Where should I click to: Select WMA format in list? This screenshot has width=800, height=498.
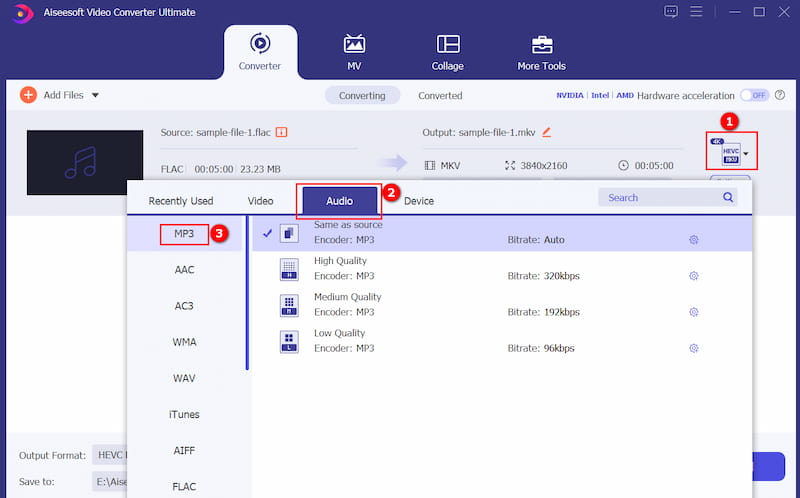click(x=184, y=342)
